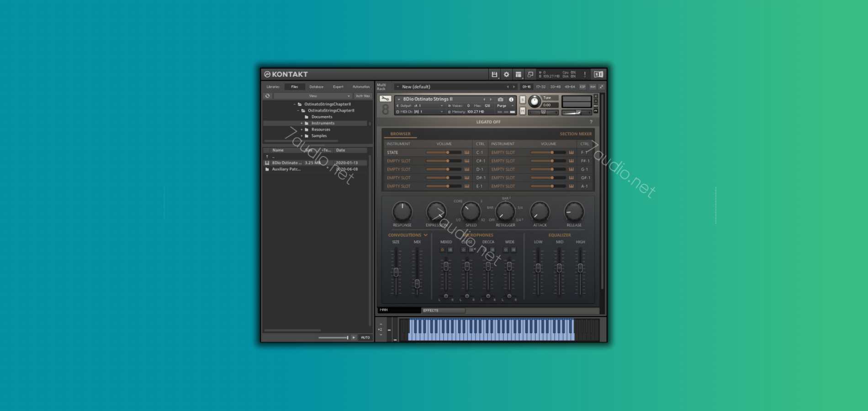Click the NI logo icon in the header

pos(598,74)
